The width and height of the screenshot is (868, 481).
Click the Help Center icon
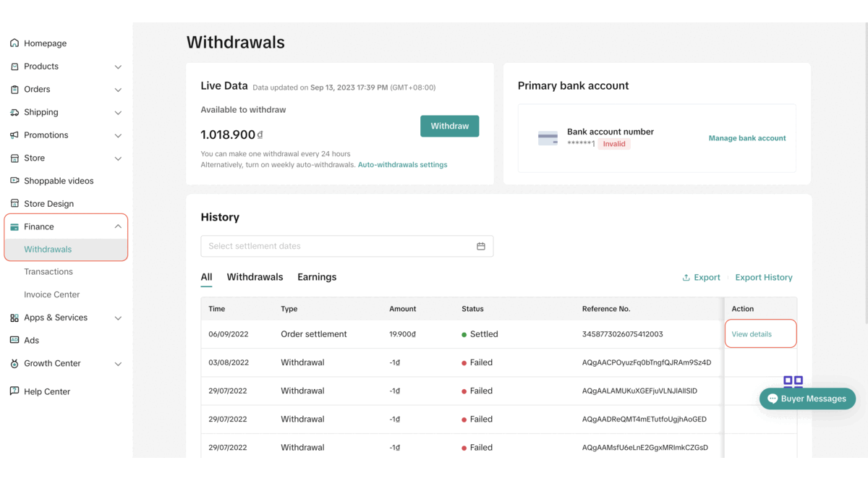pos(14,391)
